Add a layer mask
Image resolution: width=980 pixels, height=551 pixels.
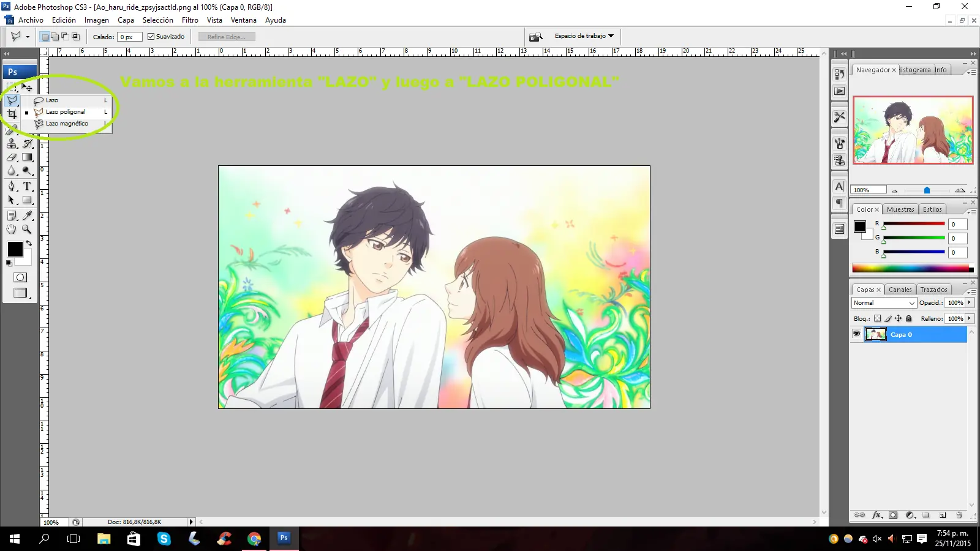[x=893, y=515]
